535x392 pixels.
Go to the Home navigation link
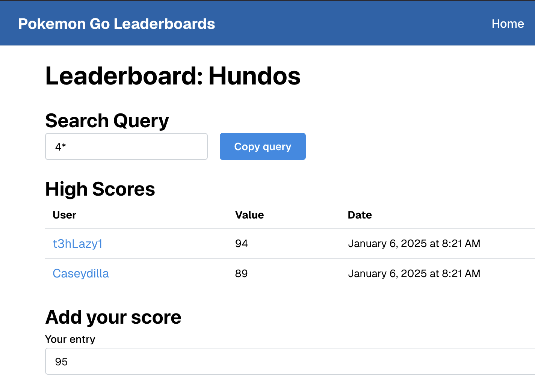tap(508, 24)
